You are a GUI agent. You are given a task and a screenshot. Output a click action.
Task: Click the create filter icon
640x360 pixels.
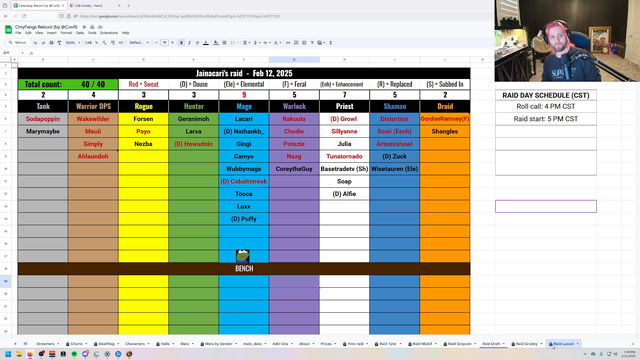(312, 43)
